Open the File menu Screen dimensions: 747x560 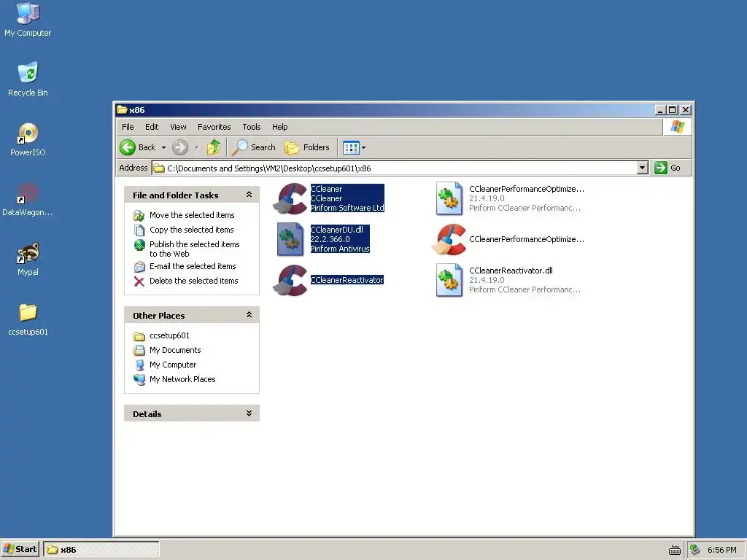(x=128, y=127)
